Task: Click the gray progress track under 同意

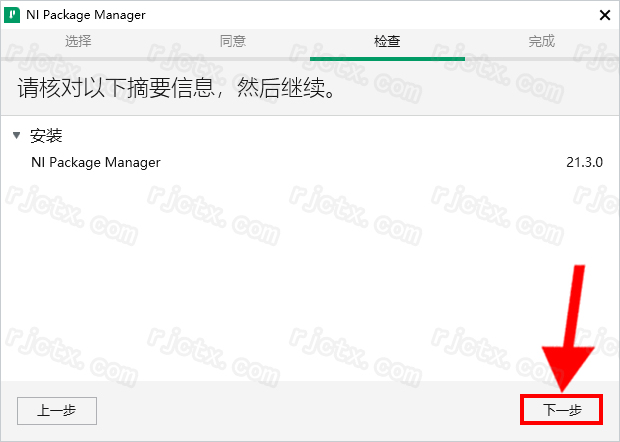Action: coord(232,59)
